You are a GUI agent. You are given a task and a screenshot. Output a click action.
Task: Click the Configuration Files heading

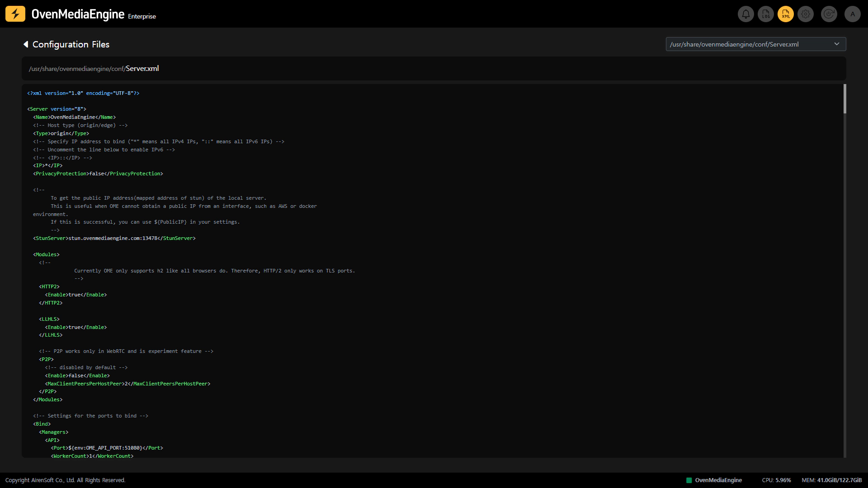tap(71, 44)
